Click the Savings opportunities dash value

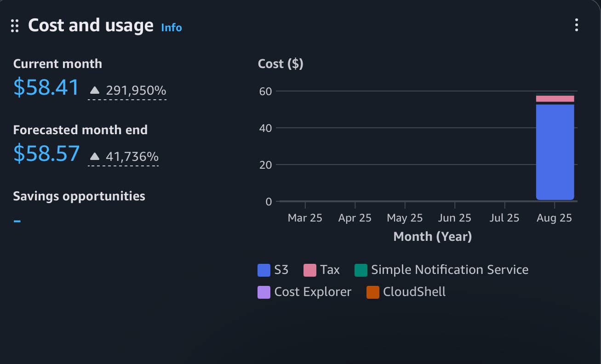click(17, 221)
